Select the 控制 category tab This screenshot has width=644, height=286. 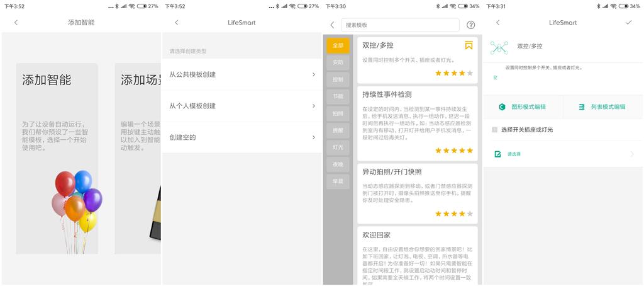[x=338, y=79]
